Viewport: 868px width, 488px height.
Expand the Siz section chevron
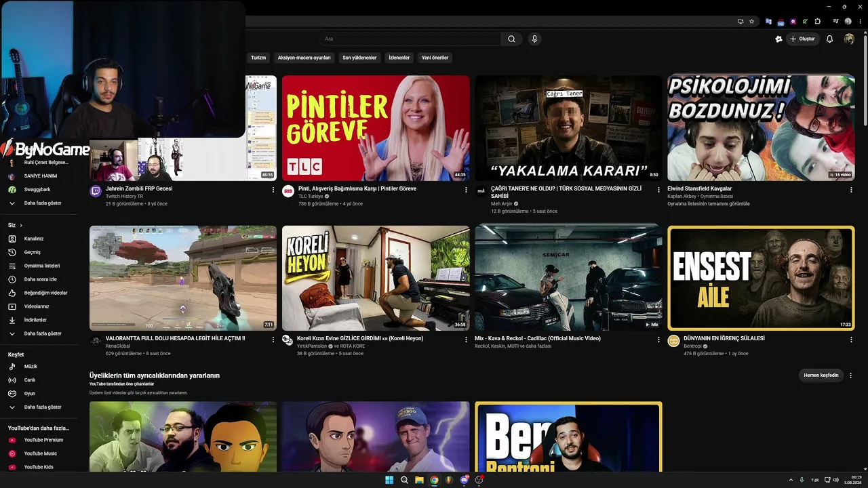[21, 225]
